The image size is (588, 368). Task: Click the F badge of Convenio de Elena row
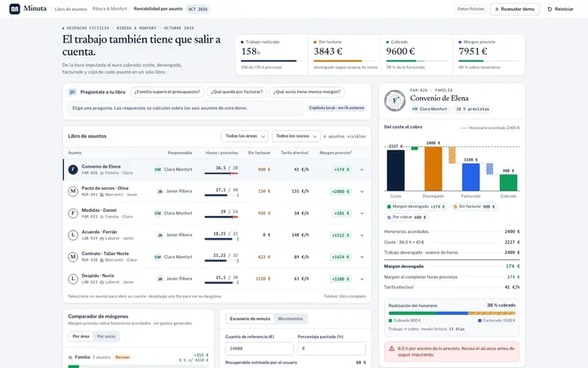pos(73,170)
